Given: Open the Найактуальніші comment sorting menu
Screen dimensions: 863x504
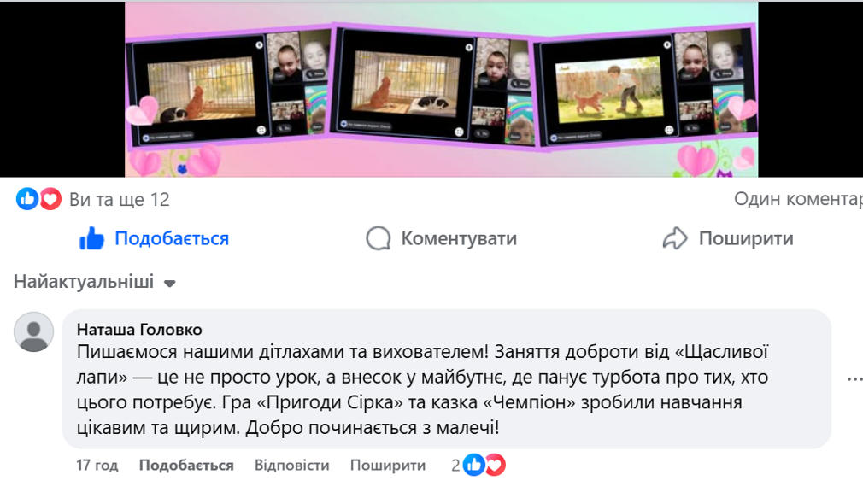Looking at the screenshot, I should [95, 282].
